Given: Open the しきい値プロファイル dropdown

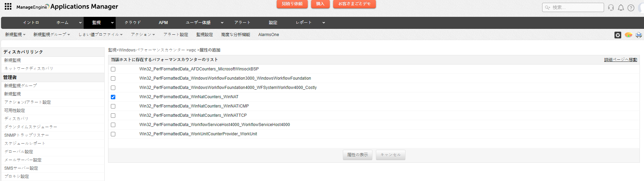Looking at the screenshot, I should coord(101,35).
